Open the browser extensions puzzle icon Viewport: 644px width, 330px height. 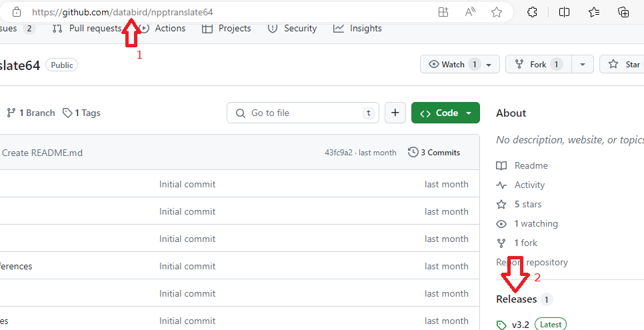click(x=532, y=12)
